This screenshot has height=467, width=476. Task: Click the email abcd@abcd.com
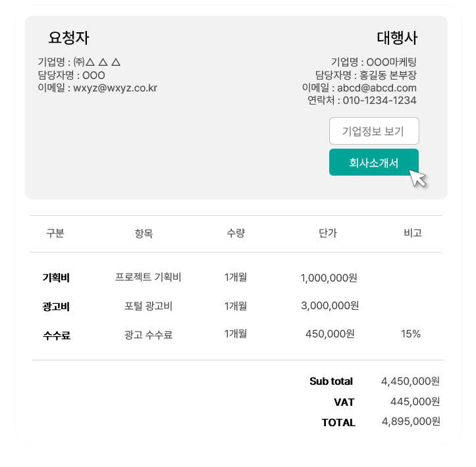coord(377,88)
